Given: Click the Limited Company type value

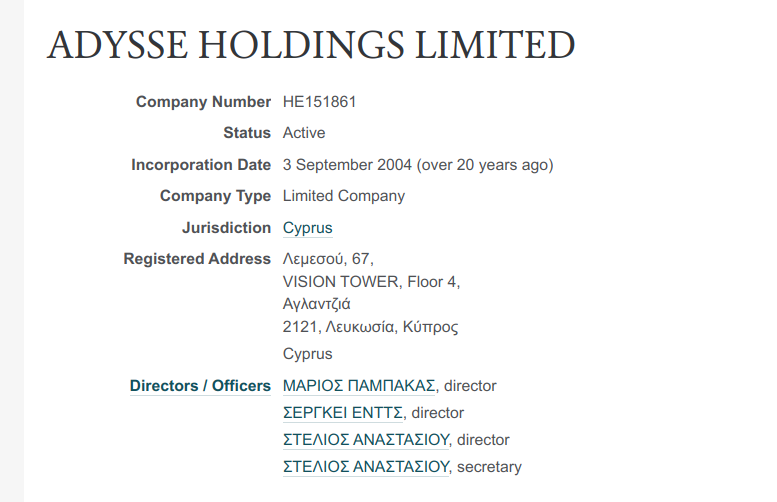Looking at the screenshot, I should [x=344, y=196].
